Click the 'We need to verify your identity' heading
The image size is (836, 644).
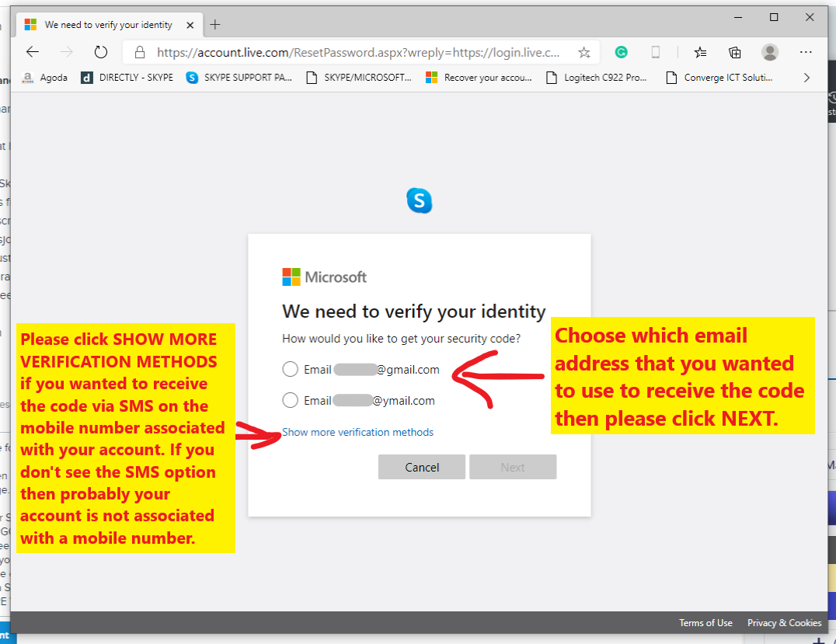tap(414, 312)
